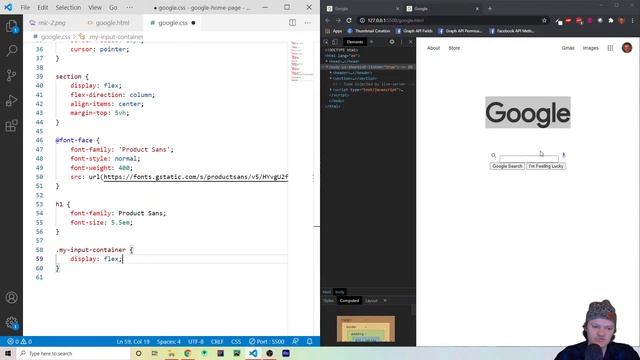Bookmark this page with the star icon
The height and width of the screenshot is (360, 640).
click(x=544, y=20)
